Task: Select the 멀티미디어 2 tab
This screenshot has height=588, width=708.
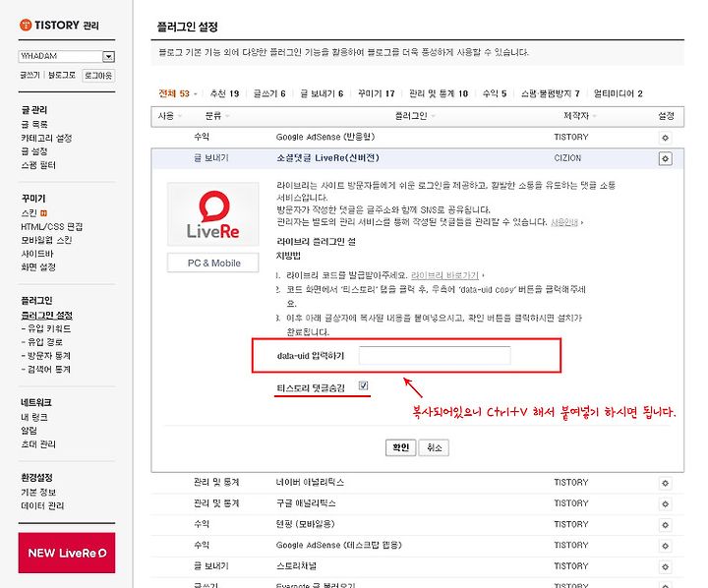Action: [x=618, y=93]
